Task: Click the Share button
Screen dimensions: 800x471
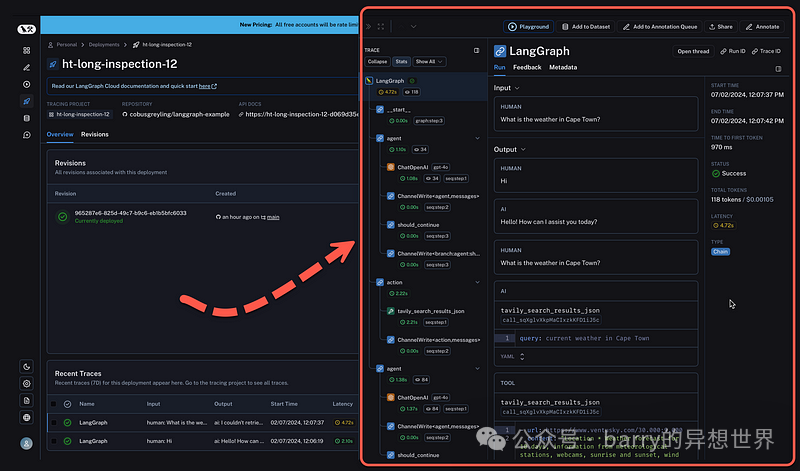Action: 720,27
